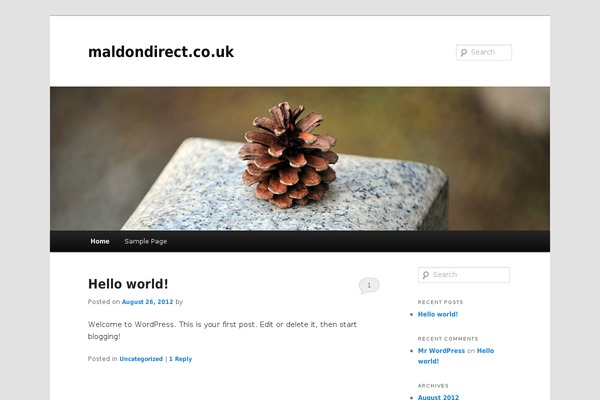Click the maldondirect.co.uk site title
The image size is (600, 400).
(x=161, y=52)
